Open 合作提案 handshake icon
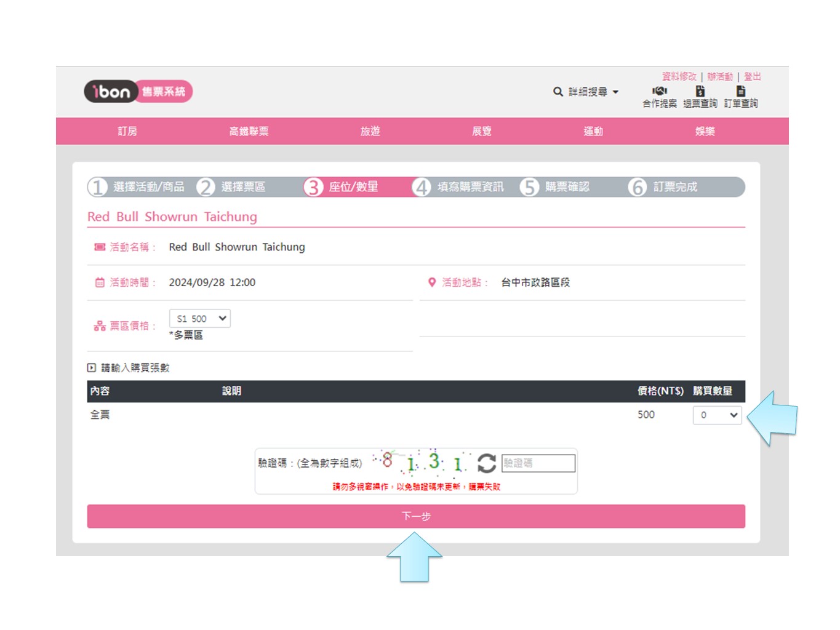Image resolution: width=840 pixels, height=630 pixels. [x=660, y=91]
